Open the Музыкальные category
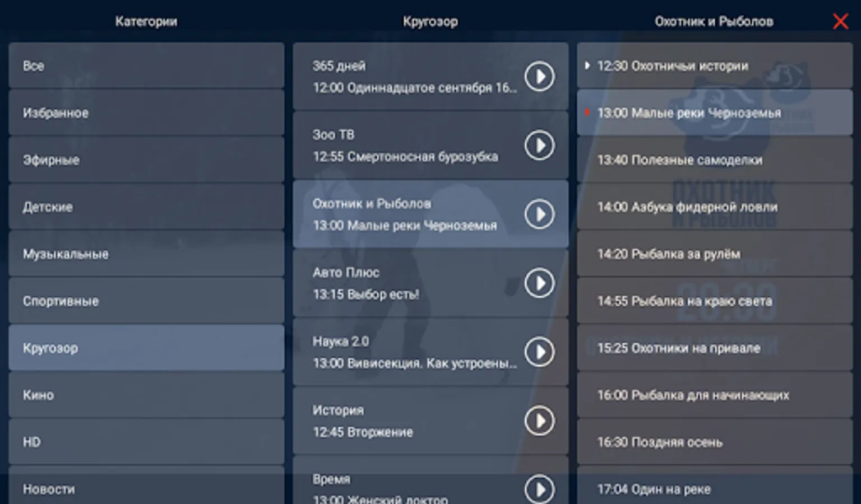 (x=146, y=254)
